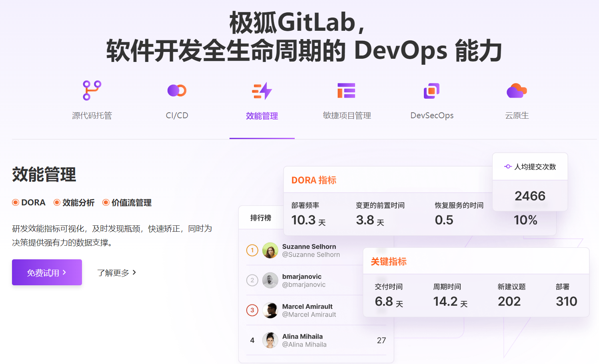Screen dimensions: 599x364
Task: Click the 敏捷项目管理 board icon
Action: [x=346, y=91]
